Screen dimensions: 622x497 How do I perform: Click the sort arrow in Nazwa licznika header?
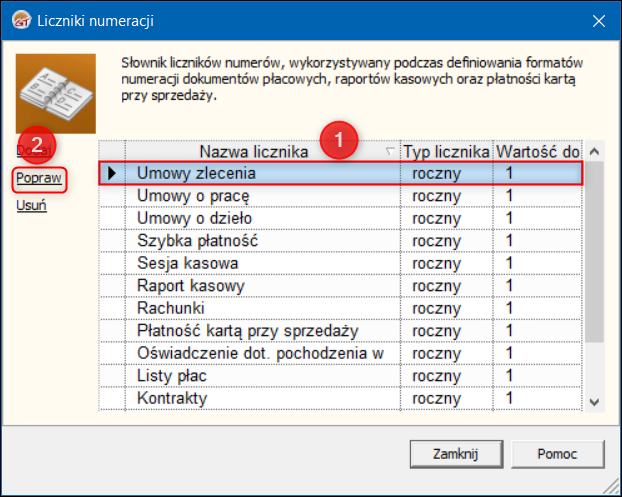coord(389,152)
